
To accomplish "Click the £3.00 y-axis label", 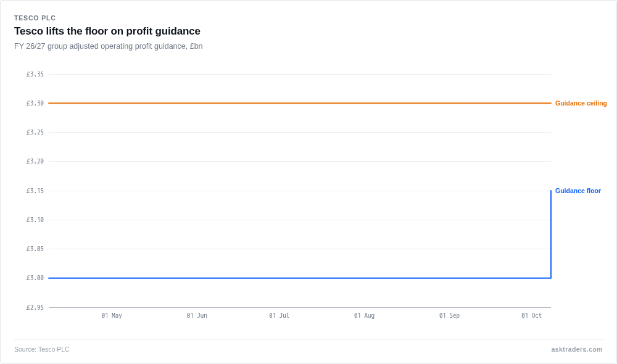I will point(35,278).
